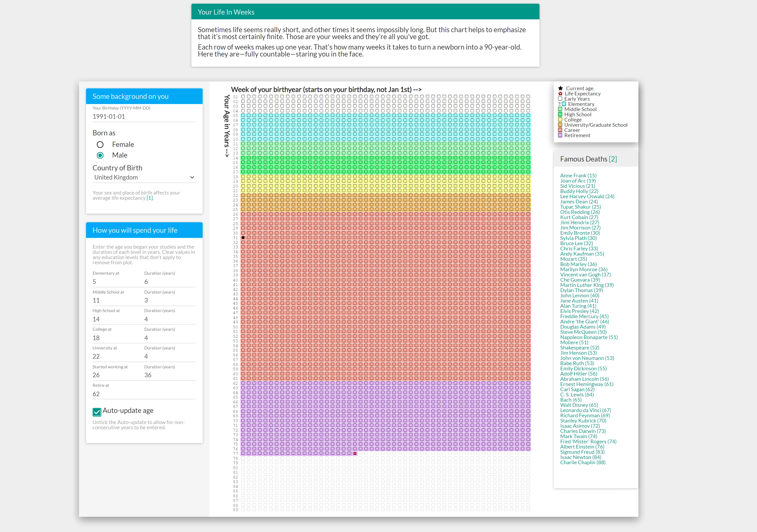Click the dropdown arrow next to United Kingdom
This screenshot has width=757, height=532.
(x=192, y=178)
